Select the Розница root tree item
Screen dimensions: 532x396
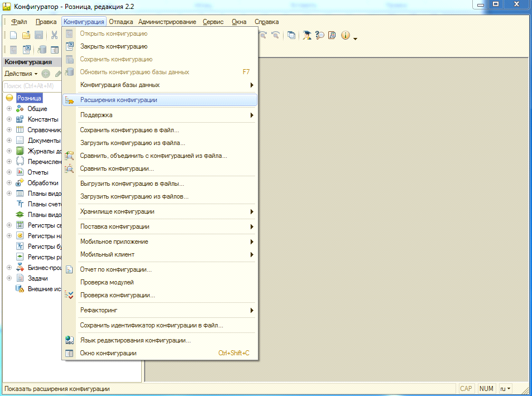pos(29,98)
